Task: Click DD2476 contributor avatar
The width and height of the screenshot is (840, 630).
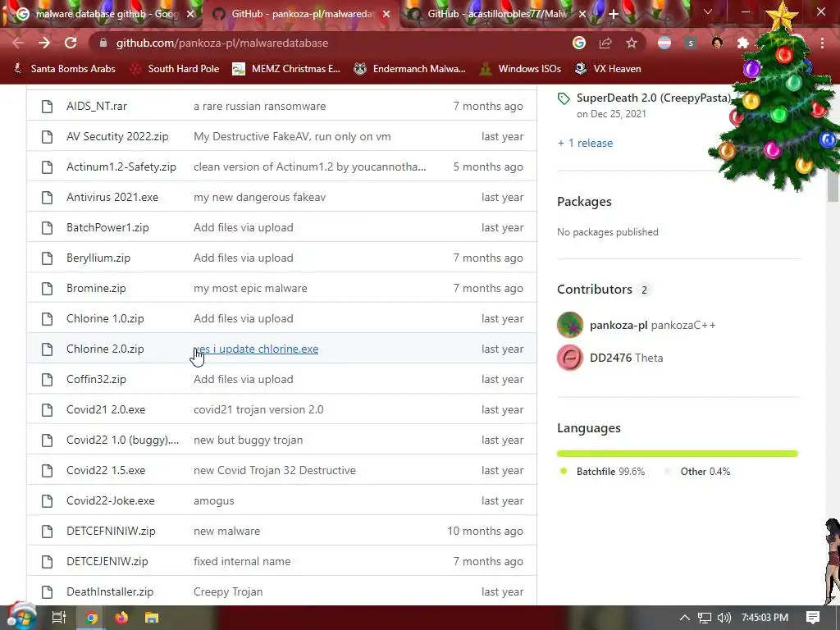Action: tap(570, 358)
